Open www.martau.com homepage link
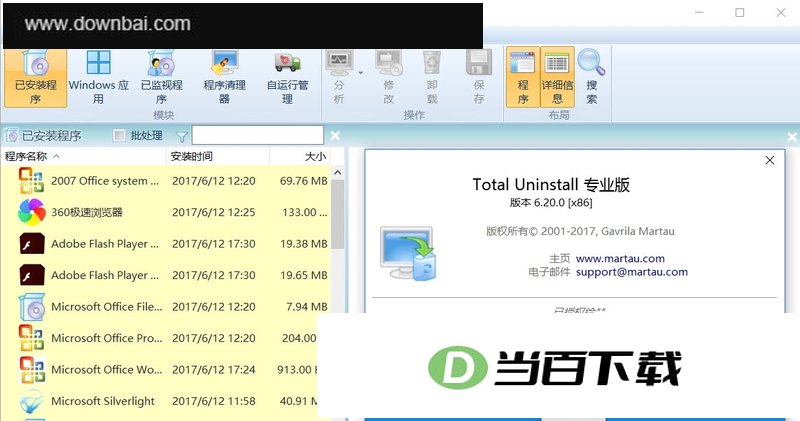This screenshot has height=421, width=800. point(620,259)
